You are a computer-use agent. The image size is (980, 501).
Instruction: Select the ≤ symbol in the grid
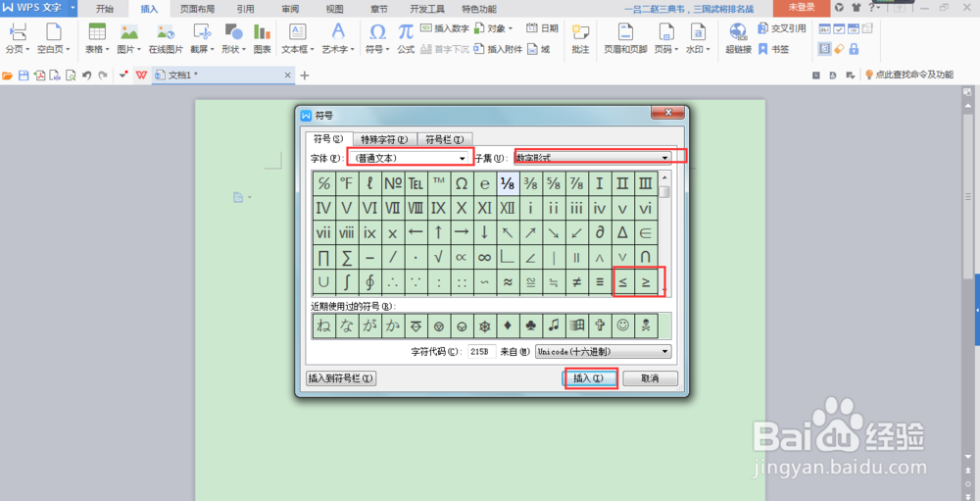point(623,282)
